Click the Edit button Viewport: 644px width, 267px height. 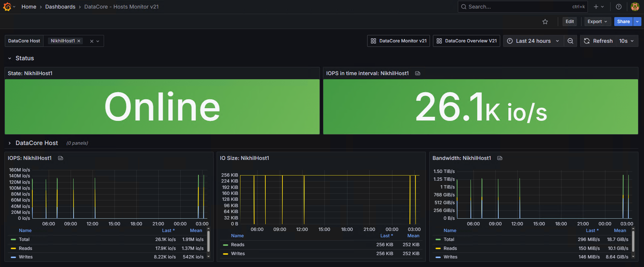click(570, 22)
